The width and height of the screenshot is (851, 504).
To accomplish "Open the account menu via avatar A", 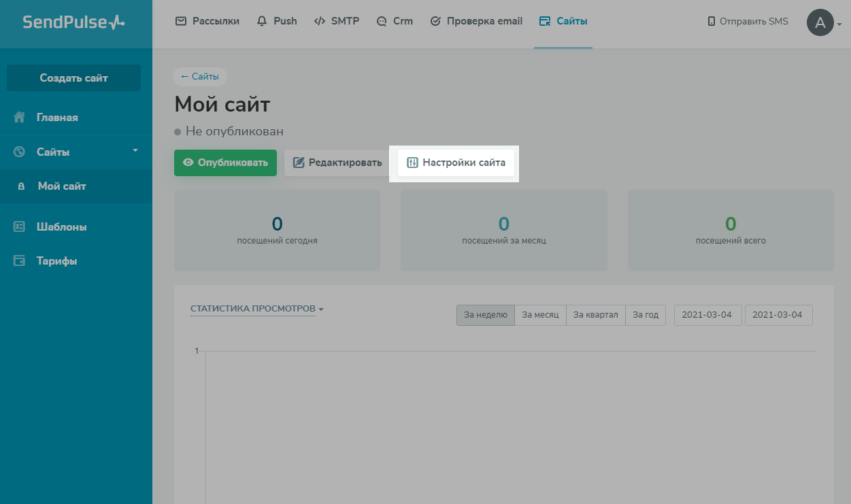I will pyautogui.click(x=821, y=22).
